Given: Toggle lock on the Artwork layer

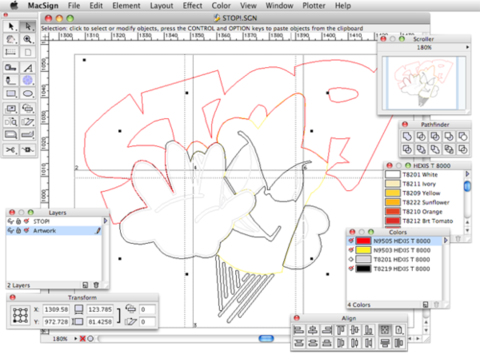Looking at the screenshot, I should (19, 231).
